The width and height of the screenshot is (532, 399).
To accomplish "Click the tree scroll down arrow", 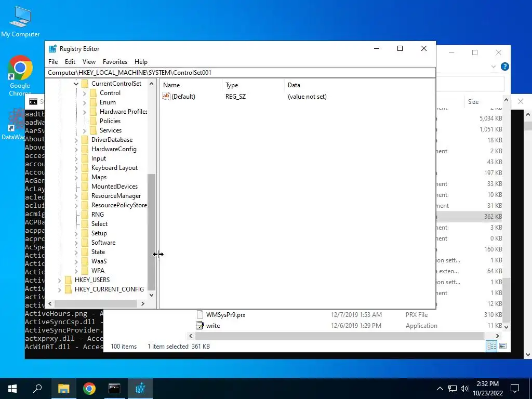I will [151, 295].
